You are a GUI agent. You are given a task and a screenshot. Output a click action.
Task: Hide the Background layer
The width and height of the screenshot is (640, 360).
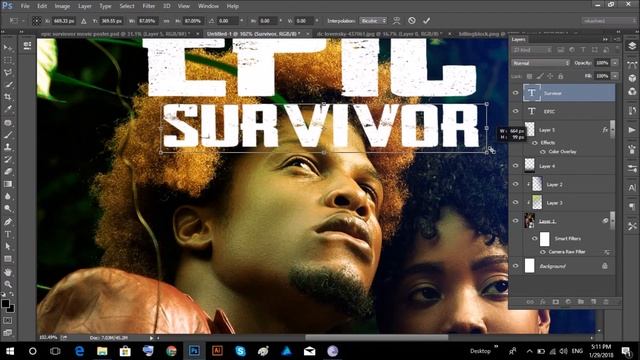pyautogui.click(x=516, y=266)
